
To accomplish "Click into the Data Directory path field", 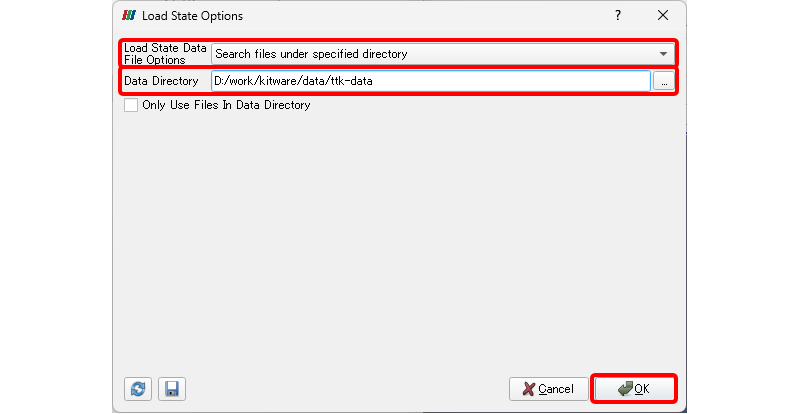I will pos(430,81).
